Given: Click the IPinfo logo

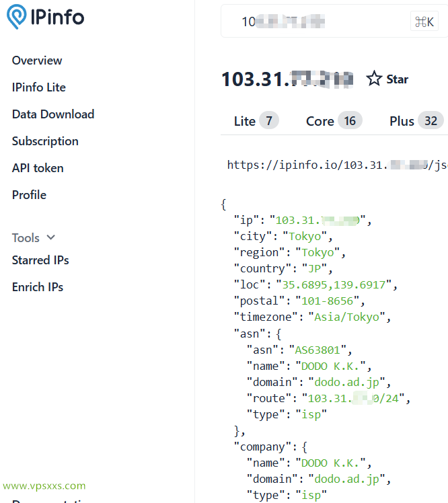Looking at the screenshot, I should click(45, 17).
